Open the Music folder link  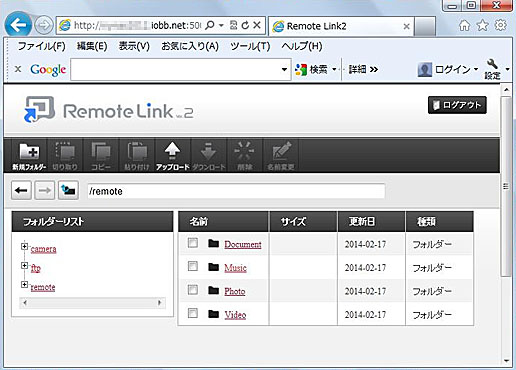[235, 268]
